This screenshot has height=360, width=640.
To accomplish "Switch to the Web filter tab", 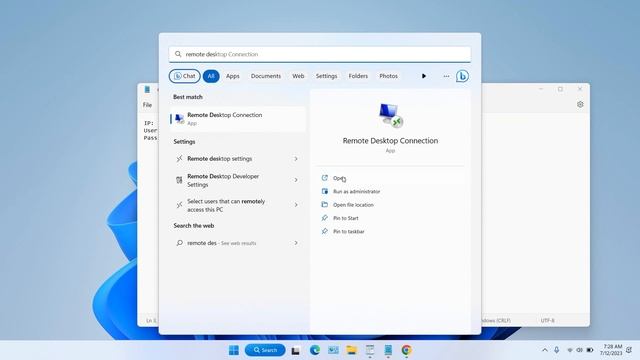I will pyautogui.click(x=298, y=76).
